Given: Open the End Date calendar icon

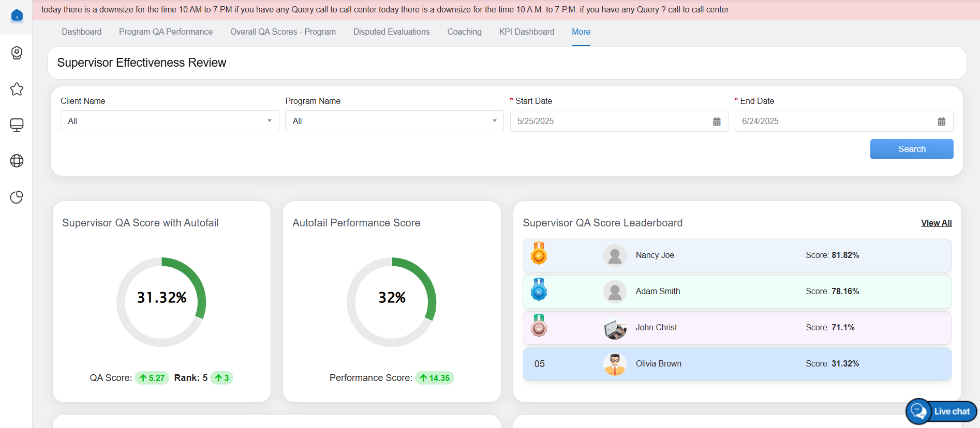Looking at the screenshot, I should click(x=941, y=121).
